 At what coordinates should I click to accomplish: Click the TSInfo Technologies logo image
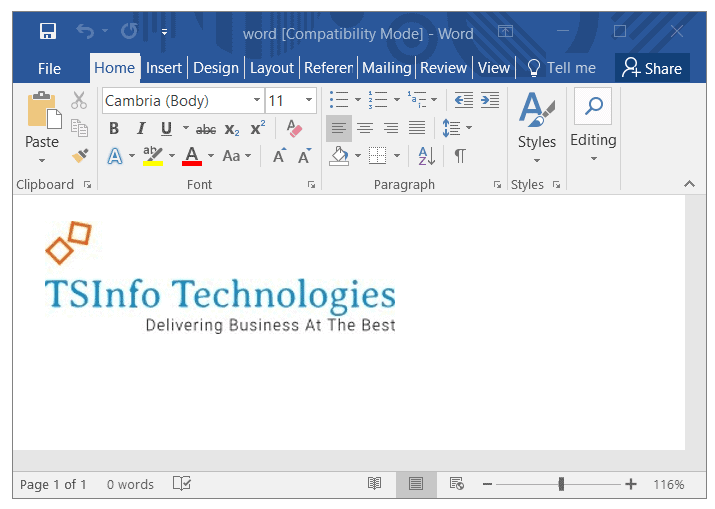pos(220,278)
